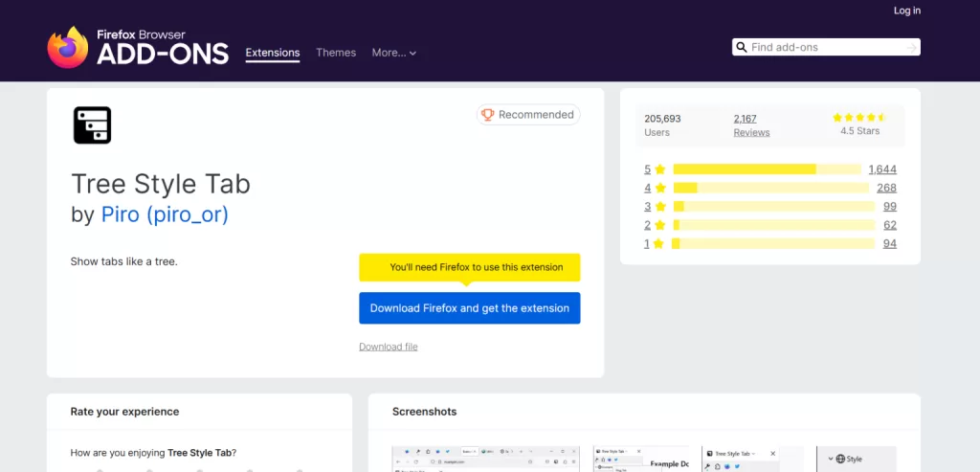Click the star icon beside rating 1
Screen dimensions: 980x472
click(x=659, y=244)
